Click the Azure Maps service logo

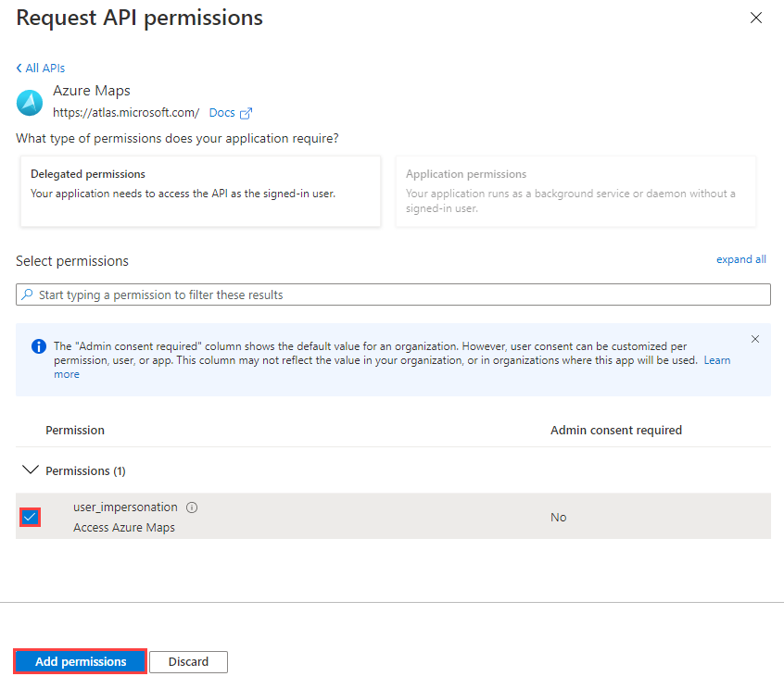coord(29,102)
